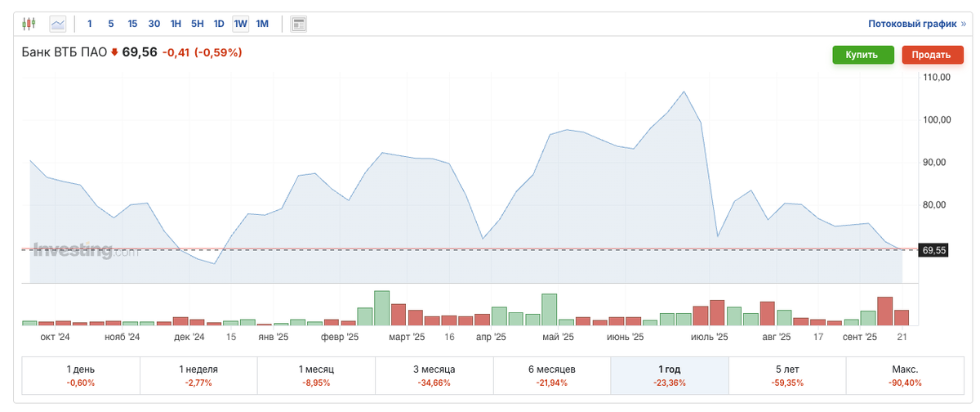Screen dimensions: 980x412
Task: Click the март '25 date label
Action: click(407, 337)
